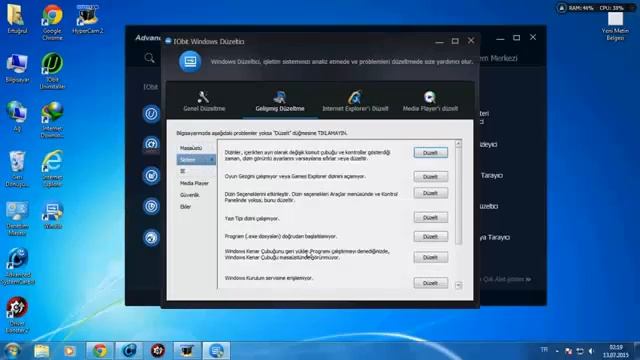Click the Windows Start button

pyautogui.click(x=12, y=351)
